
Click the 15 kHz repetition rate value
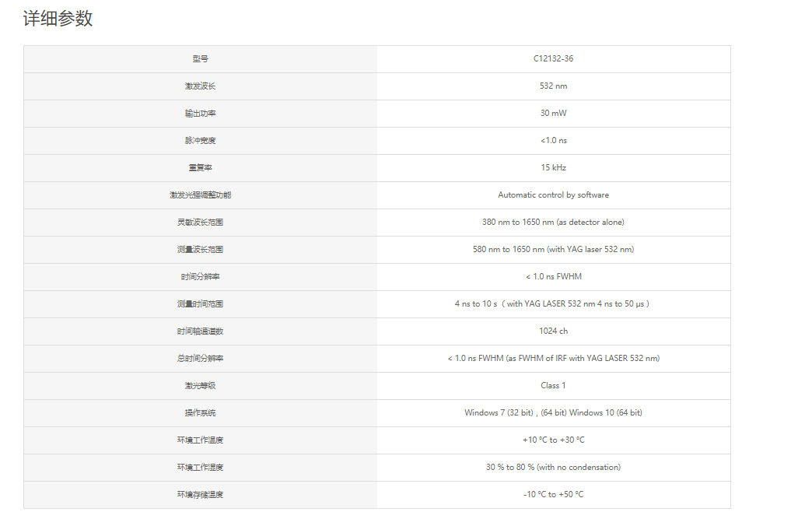pos(553,167)
